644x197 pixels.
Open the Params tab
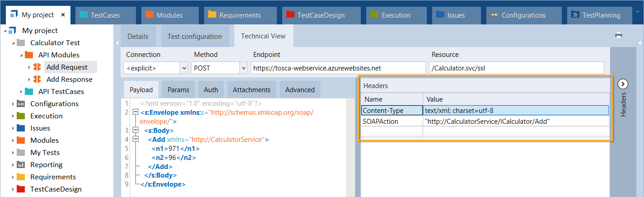point(178,90)
